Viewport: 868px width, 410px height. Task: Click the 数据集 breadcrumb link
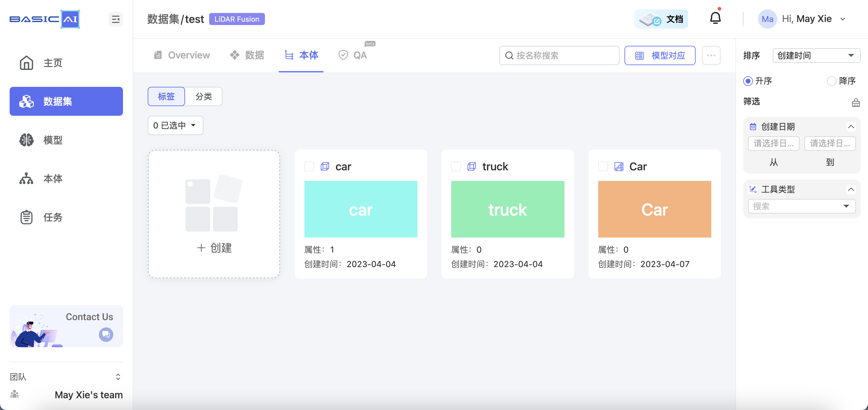163,19
